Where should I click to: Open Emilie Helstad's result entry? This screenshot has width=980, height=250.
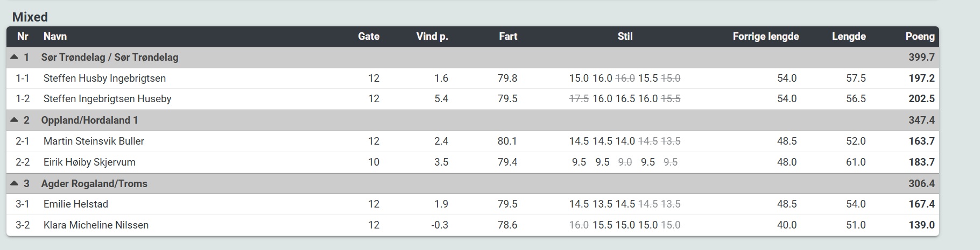(x=75, y=204)
